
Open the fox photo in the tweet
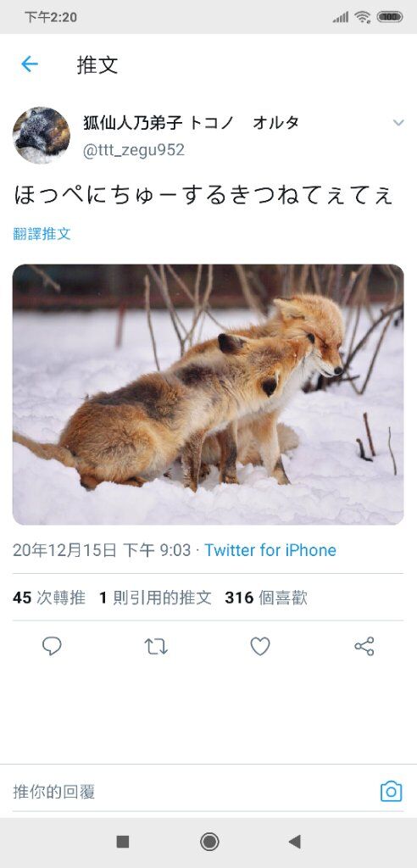tap(208, 394)
